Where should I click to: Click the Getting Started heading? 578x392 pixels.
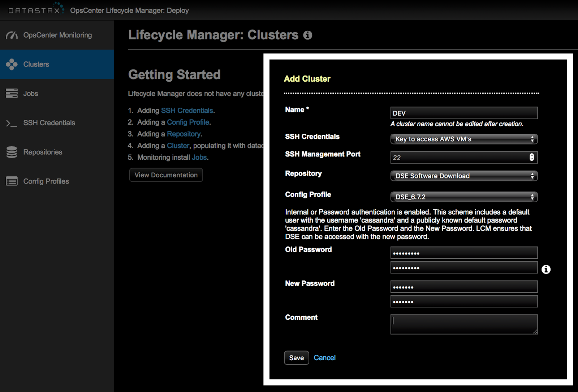[174, 74]
